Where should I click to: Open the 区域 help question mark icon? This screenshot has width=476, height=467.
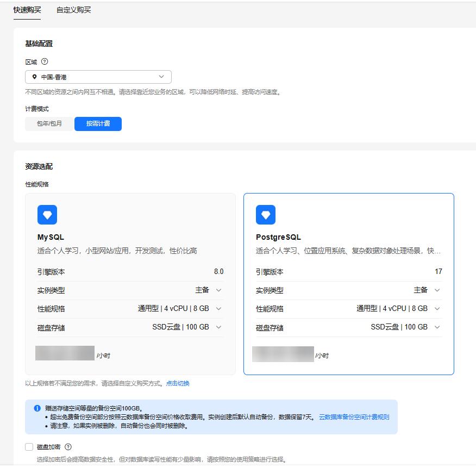45,61
